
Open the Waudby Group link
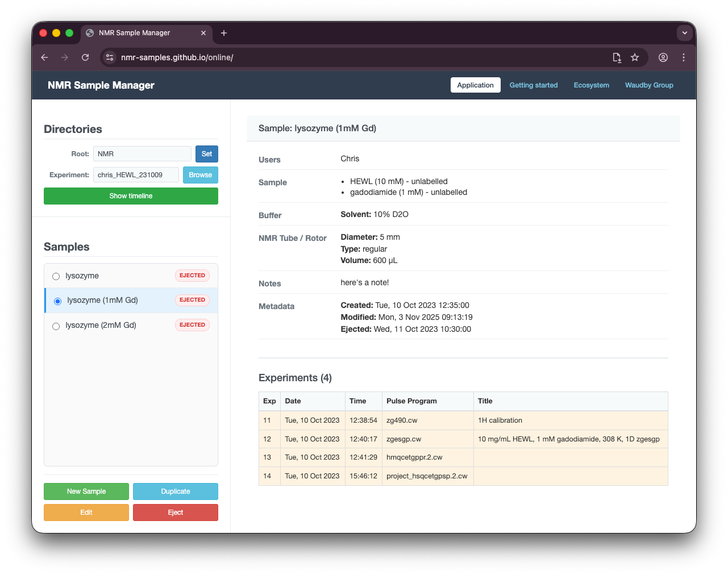649,85
